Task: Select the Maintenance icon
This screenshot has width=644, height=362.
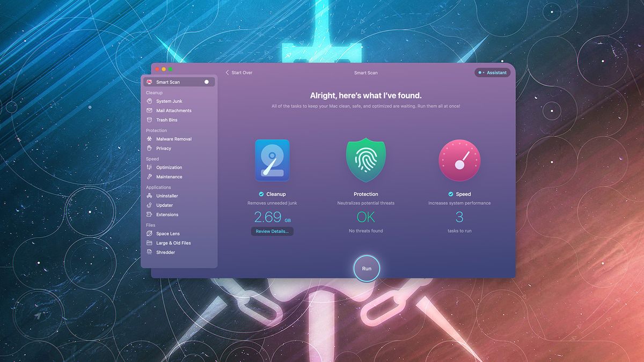Action: tap(150, 176)
